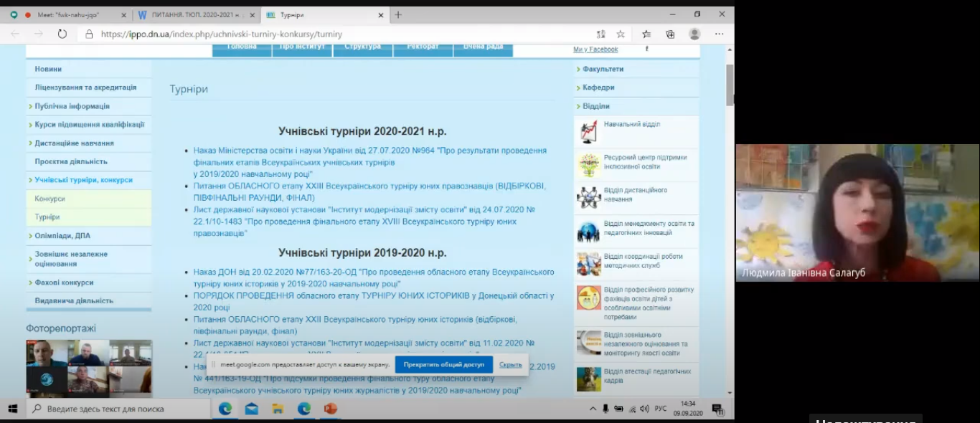Switch to the ПИТАННЯ, ТЮП, 2020-2021 tab
This screenshot has width=980, height=423.
coord(196,14)
